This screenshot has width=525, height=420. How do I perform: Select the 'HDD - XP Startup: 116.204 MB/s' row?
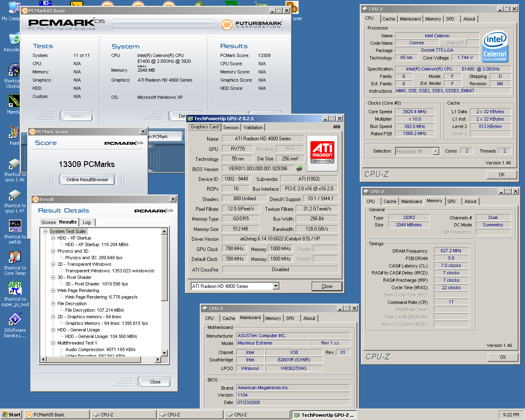[97, 244]
